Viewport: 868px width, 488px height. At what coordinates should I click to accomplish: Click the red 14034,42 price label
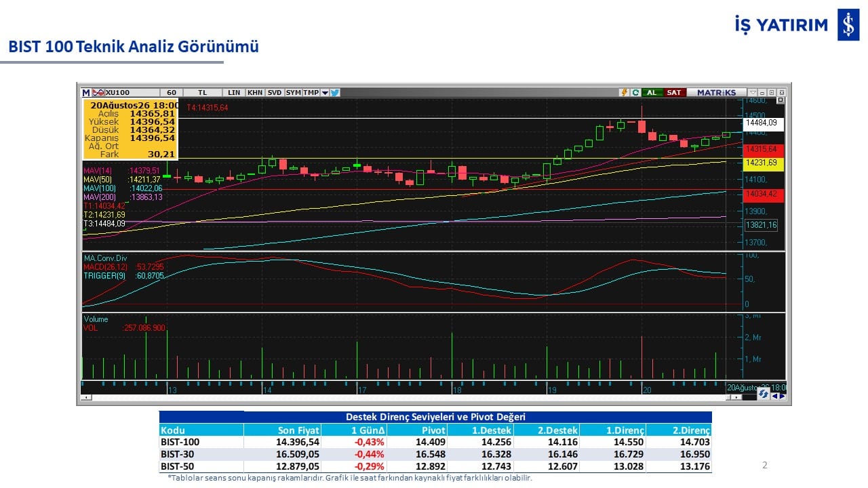(x=764, y=195)
